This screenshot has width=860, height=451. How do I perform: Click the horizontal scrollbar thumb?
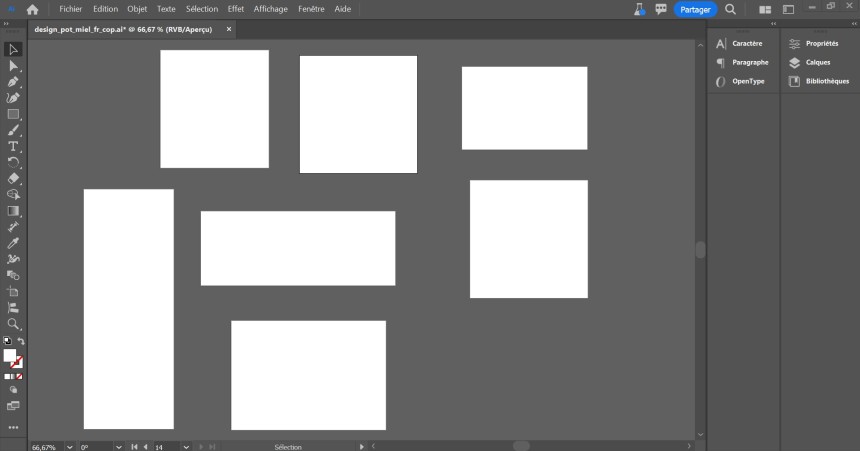coord(521,446)
